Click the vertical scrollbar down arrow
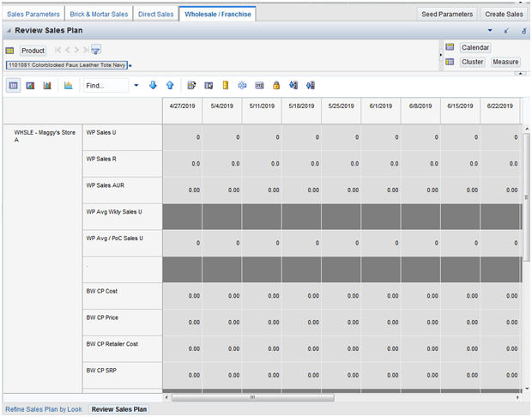 point(527,389)
